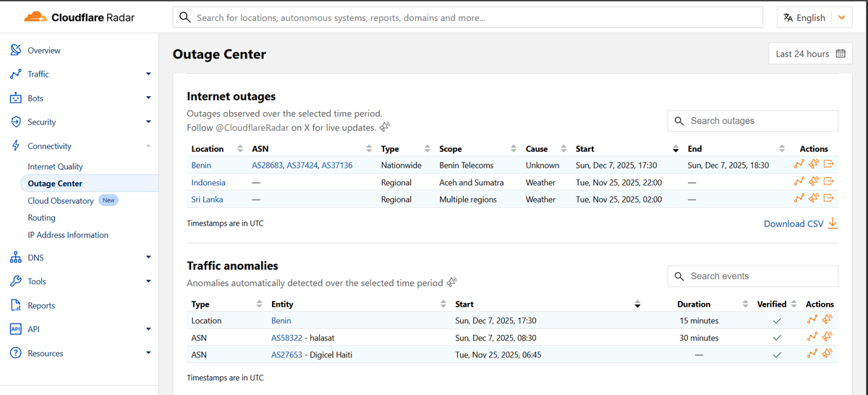Open the chart icon for AS58322 halasat anomaly
Image resolution: width=868 pixels, height=395 pixels.
(x=812, y=337)
